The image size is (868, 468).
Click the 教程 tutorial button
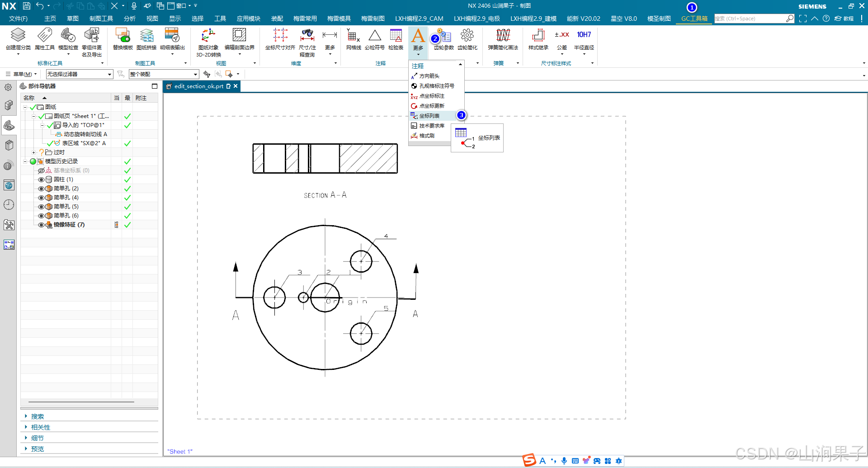(844, 19)
